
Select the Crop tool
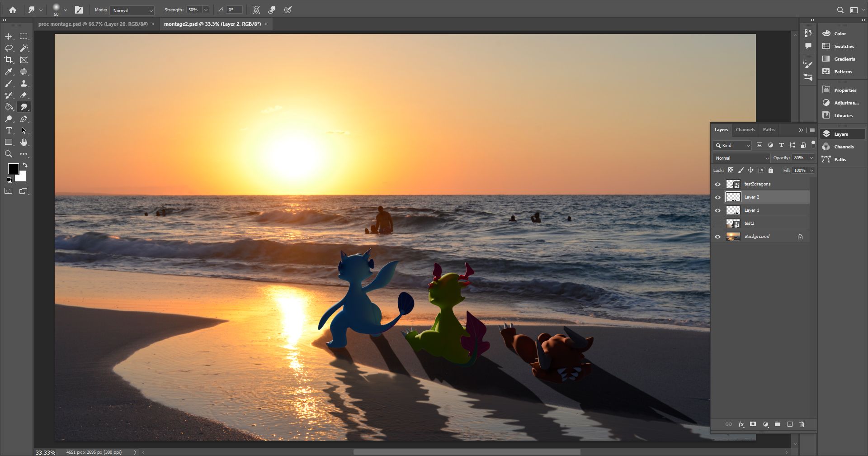tap(9, 60)
